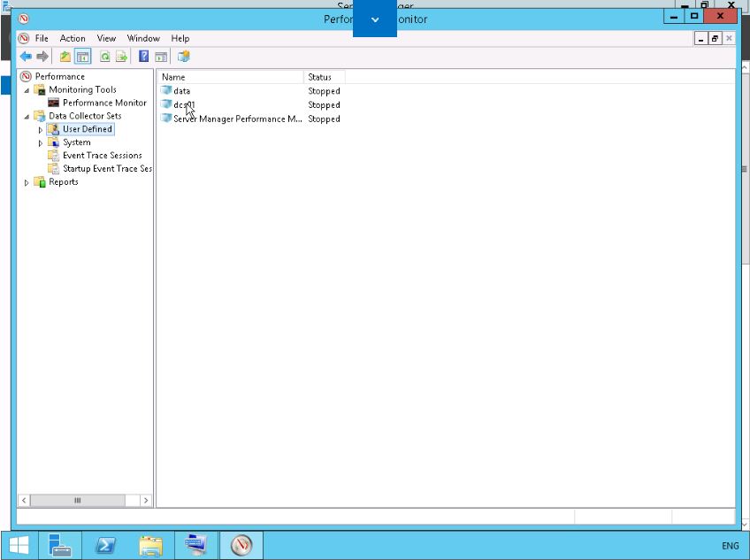Select the dcs01 row name
Image resolution: width=750 pixels, height=560 pixels.
coord(184,104)
